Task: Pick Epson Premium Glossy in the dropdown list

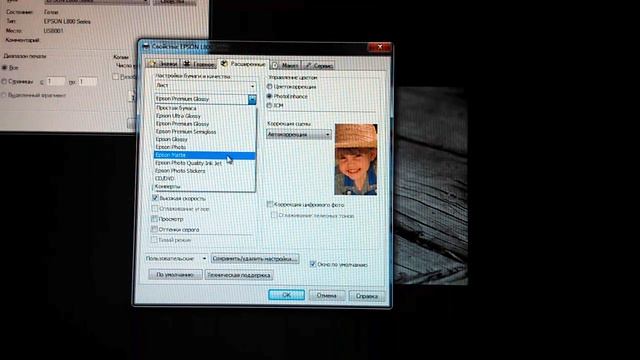Action: 204,124
